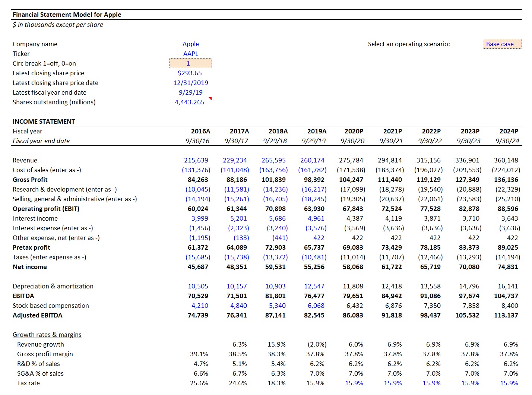Select the Growth rates & margins underlined label
This screenshot has height=395, width=532.
(x=47, y=335)
